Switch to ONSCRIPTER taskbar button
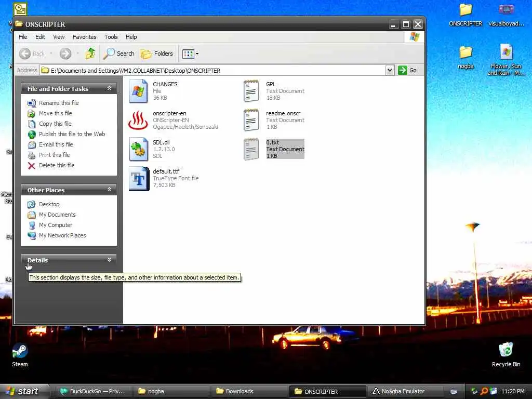This screenshot has height=399, width=532. [x=327, y=391]
